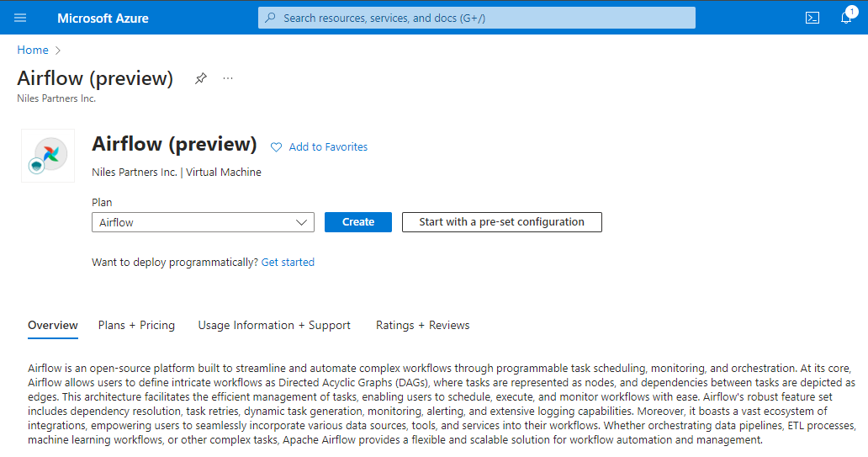
Task: Click the Plan label above the dropdown
Action: [102, 202]
